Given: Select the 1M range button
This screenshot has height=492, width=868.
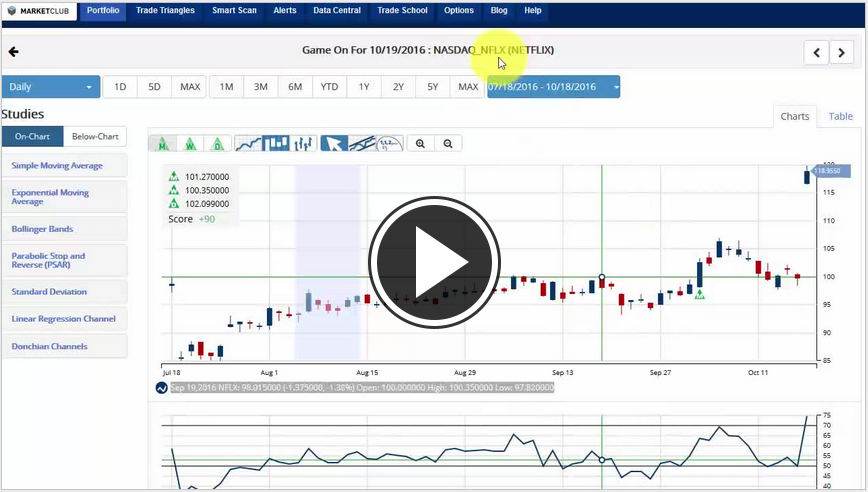Looking at the screenshot, I should pos(226,87).
